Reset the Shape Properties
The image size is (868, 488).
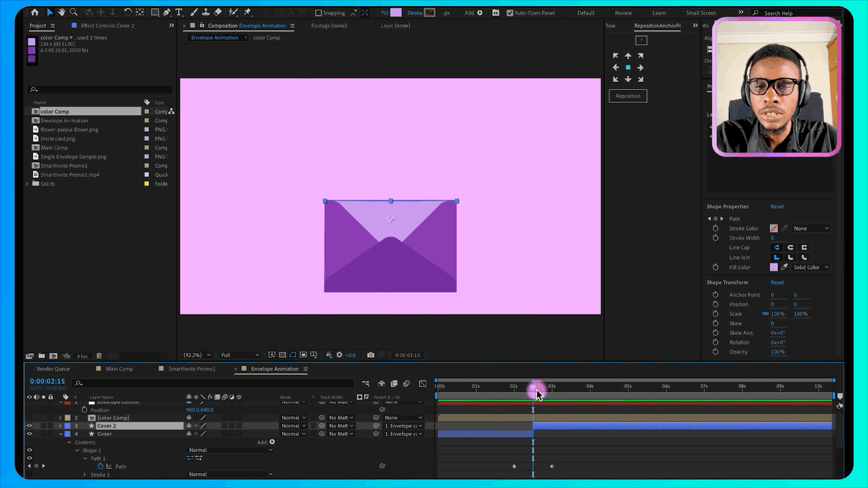pyautogui.click(x=777, y=207)
